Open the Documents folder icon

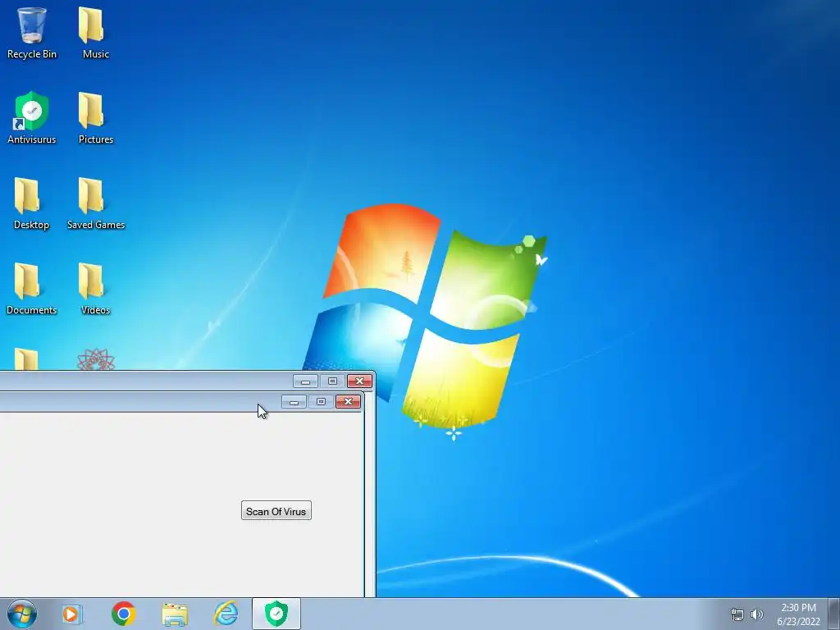tap(31, 290)
